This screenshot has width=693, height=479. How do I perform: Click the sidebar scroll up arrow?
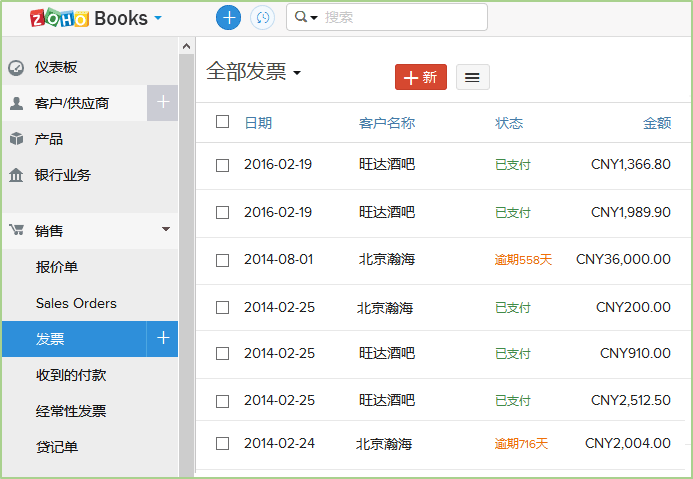186,46
